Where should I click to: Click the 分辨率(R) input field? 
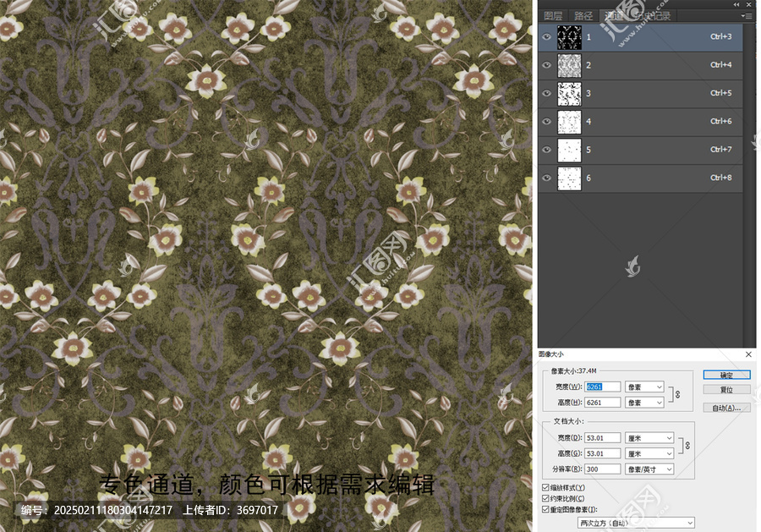click(x=602, y=469)
